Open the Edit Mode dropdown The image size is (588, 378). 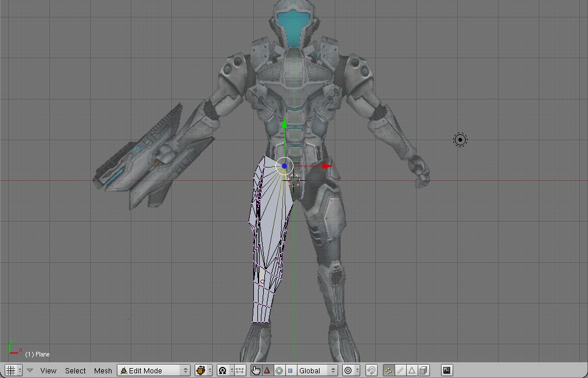click(x=153, y=370)
